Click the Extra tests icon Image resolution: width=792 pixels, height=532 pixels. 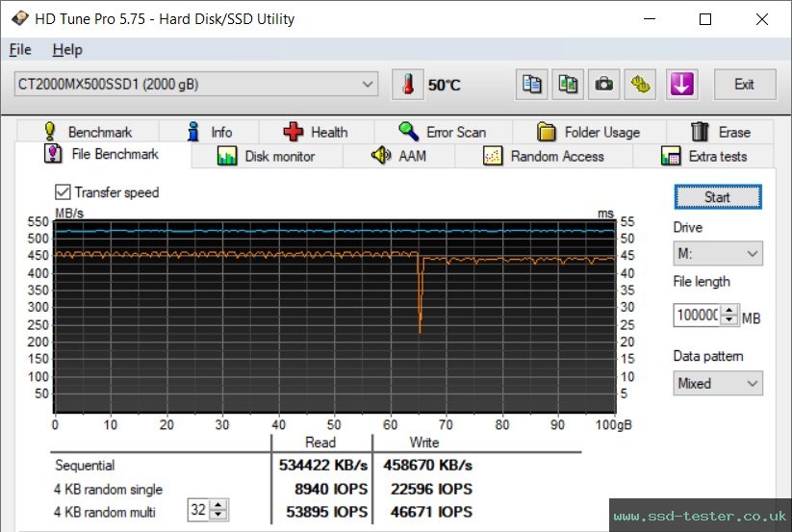click(671, 156)
